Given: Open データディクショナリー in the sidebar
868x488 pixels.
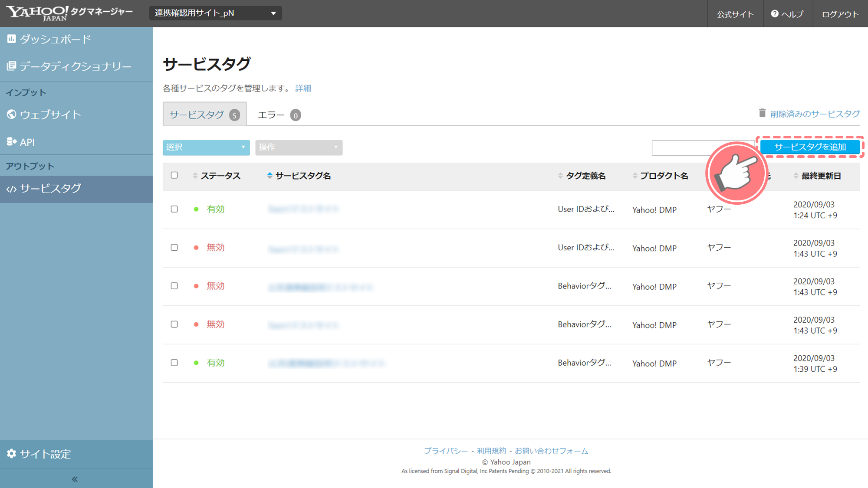Looking at the screenshot, I should tap(76, 66).
